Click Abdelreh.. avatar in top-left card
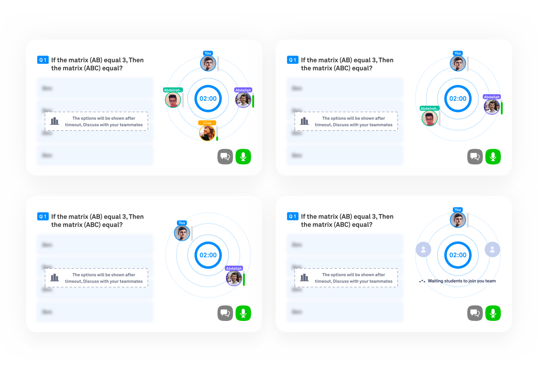The height and width of the screenshot is (392, 538). [x=173, y=100]
